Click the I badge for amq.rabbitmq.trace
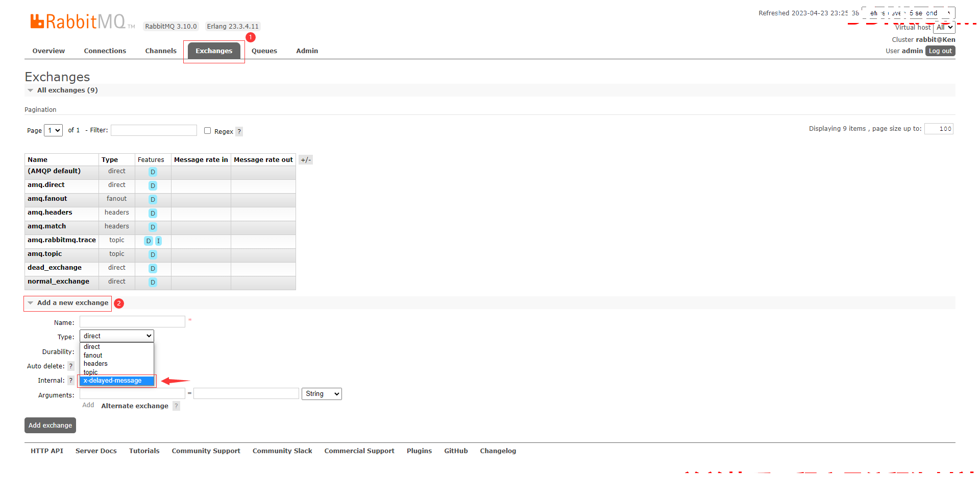This screenshot has width=980, height=493. tap(158, 241)
